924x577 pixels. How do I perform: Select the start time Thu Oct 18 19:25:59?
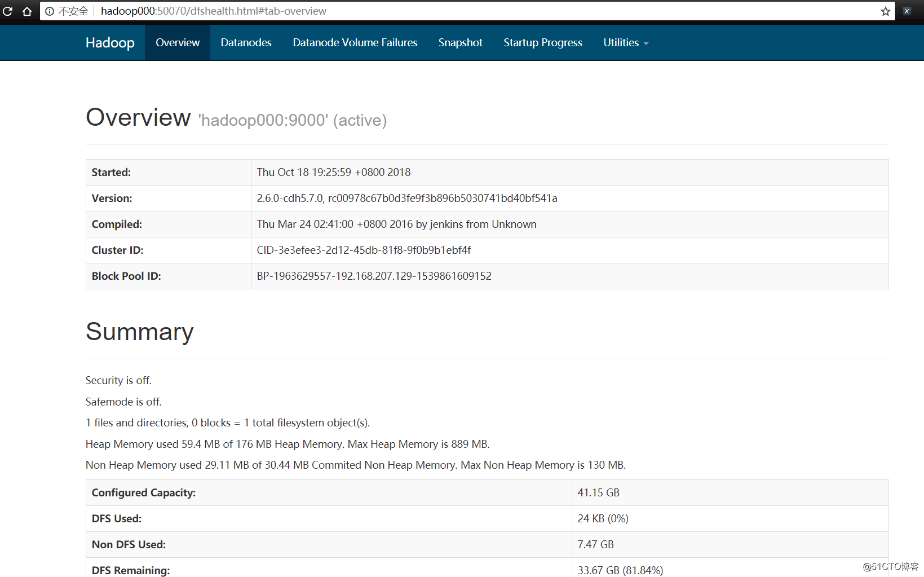pyautogui.click(x=334, y=173)
